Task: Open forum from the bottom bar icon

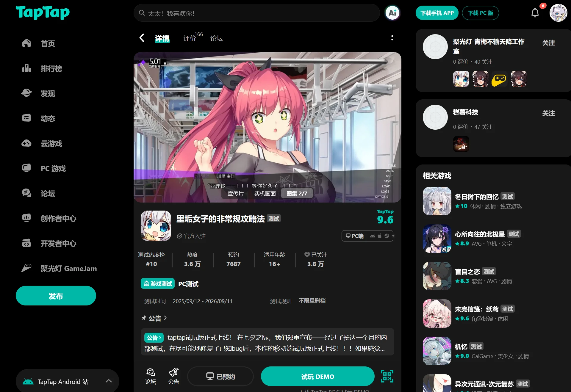Action: (151, 376)
